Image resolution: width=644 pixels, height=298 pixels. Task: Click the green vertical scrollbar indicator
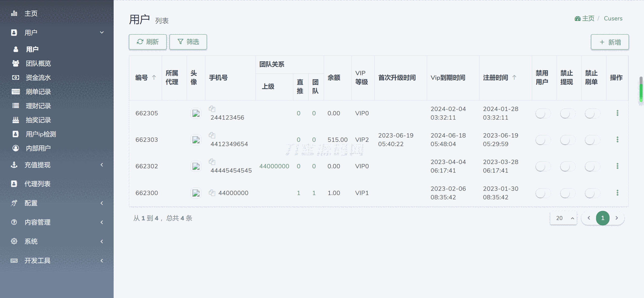pyautogui.click(x=641, y=92)
